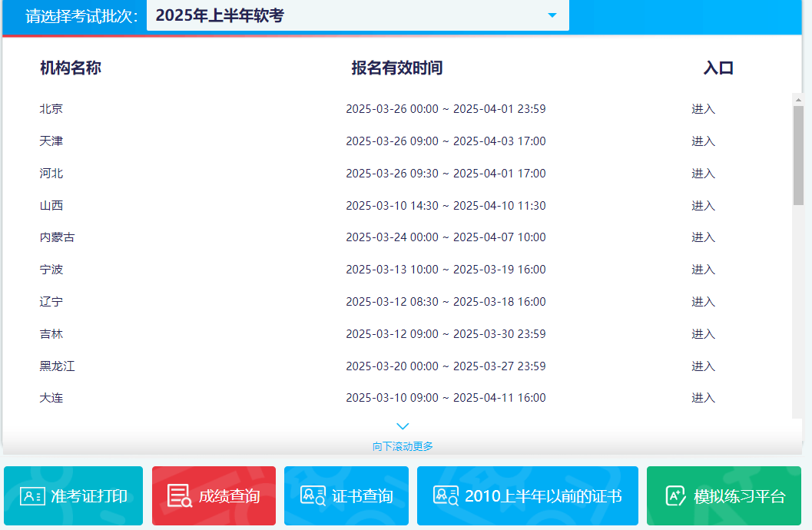Image resolution: width=812 pixels, height=530 pixels.
Task: Select the 吉林 institution name
Action: [x=51, y=334]
